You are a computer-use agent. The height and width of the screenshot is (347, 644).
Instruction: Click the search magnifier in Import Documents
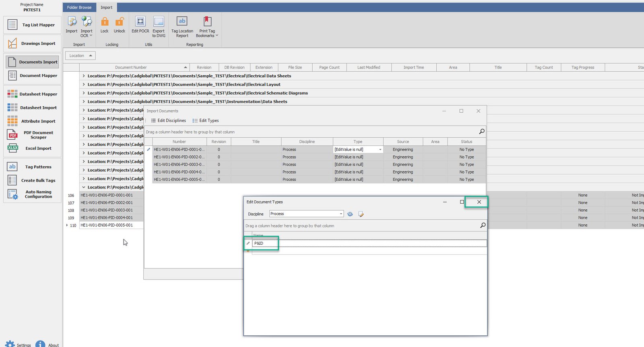(x=482, y=132)
